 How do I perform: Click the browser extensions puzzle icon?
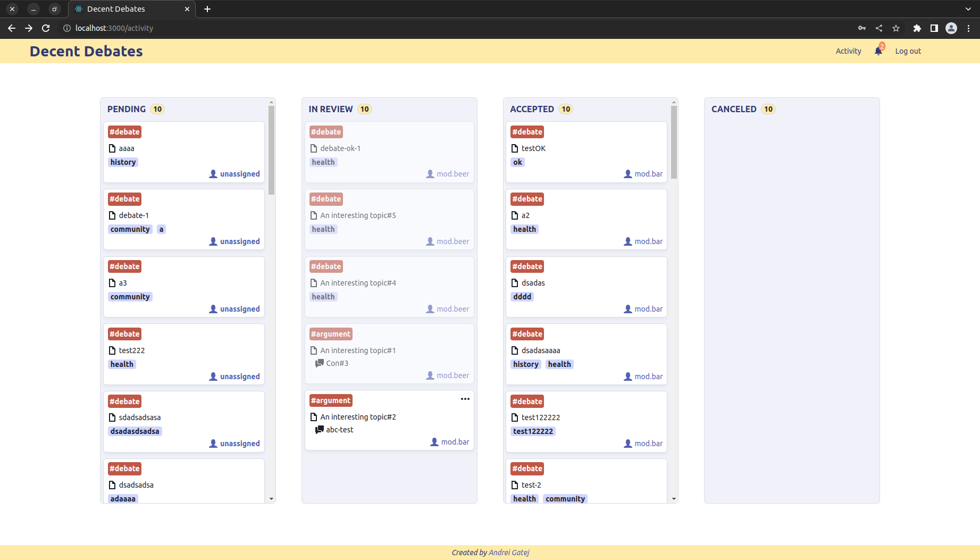point(917,28)
